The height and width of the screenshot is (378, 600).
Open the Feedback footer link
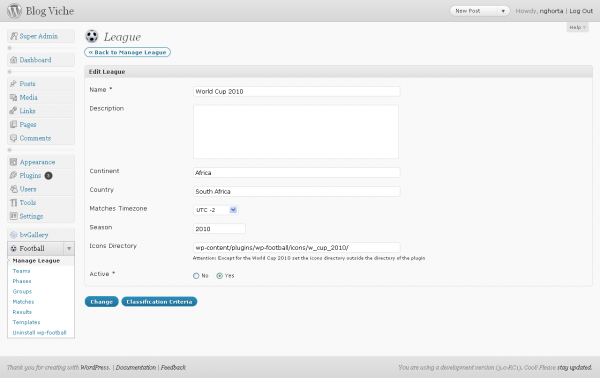173,367
